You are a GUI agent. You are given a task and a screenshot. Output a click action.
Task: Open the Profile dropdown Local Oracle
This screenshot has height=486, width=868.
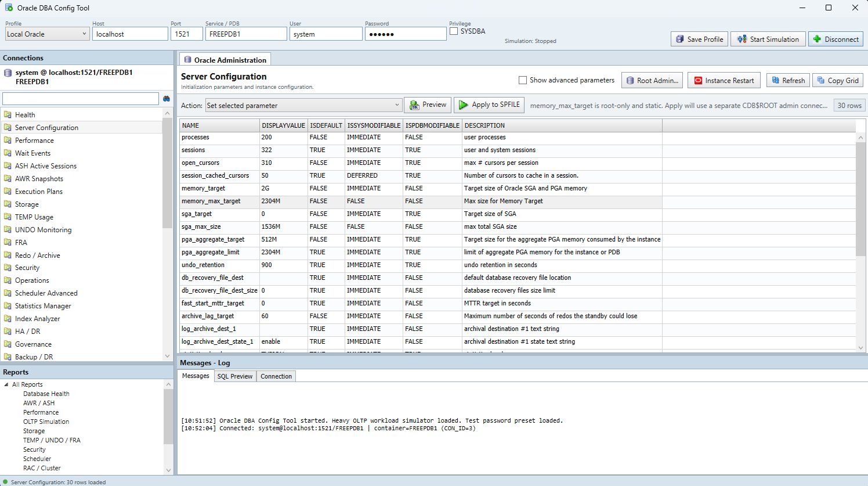pyautogui.click(x=47, y=34)
